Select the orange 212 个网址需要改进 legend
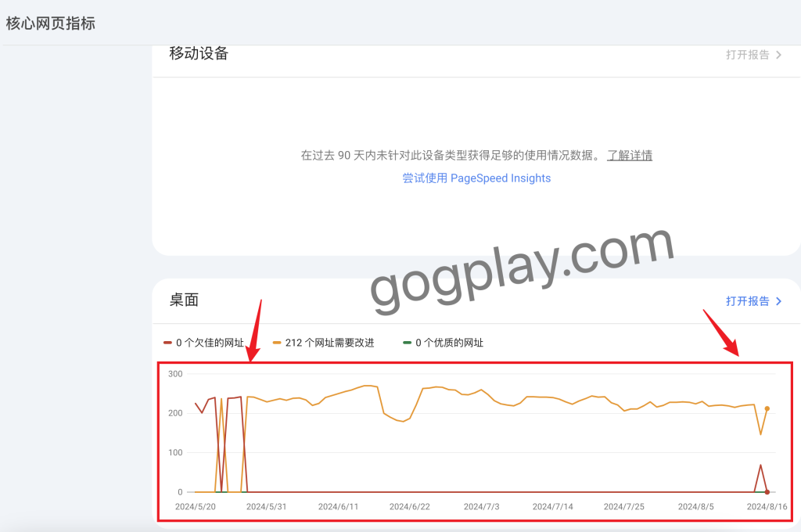The height and width of the screenshot is (532, 801). [323, 343]
